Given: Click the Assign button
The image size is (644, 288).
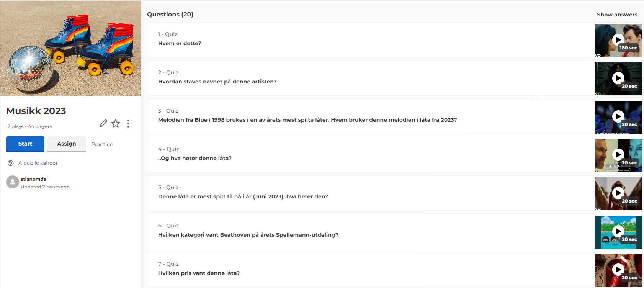Looking at the screenshot, I should pyautogui.click(x=67, y=144).
